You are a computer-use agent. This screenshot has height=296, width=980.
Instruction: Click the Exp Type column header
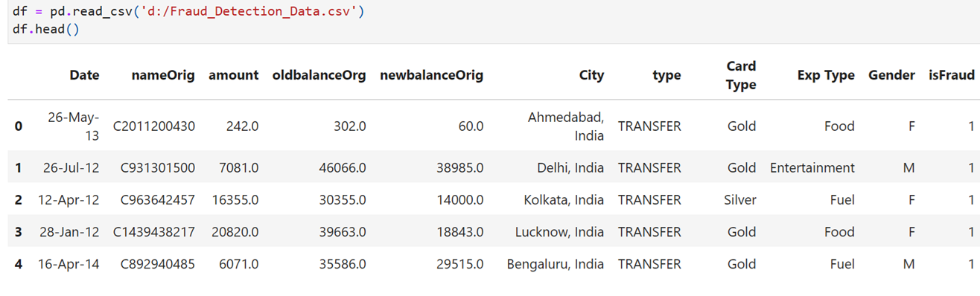tap(826, 75)
